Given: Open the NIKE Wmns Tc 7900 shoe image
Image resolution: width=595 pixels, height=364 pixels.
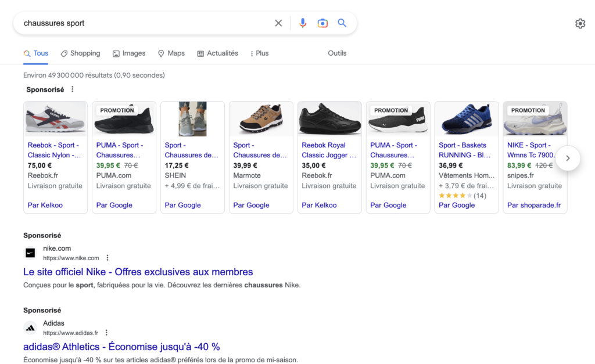Looking at the screenshot, I should pos(535,119).
